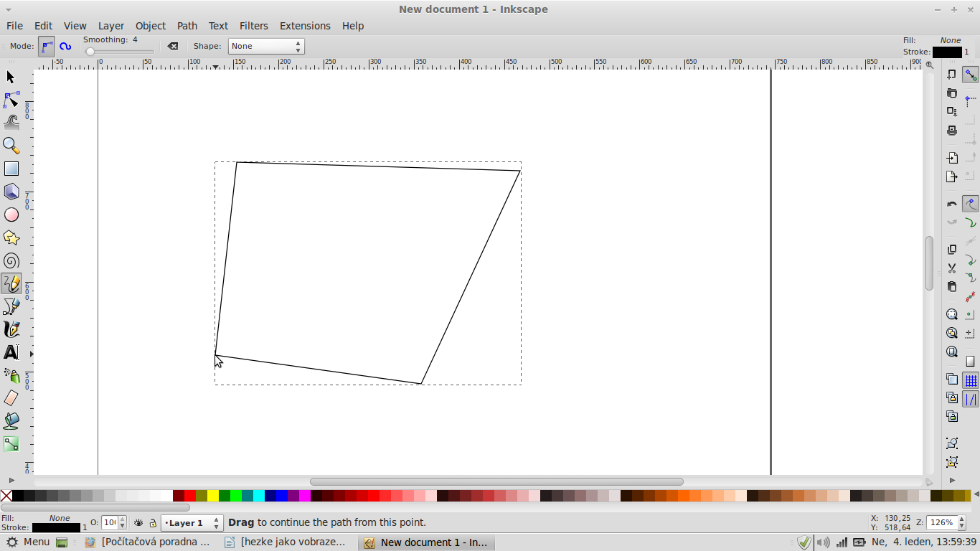Screen dimensions: 980x551
Task: Select the Spray tool
Action: coord(11,375)
